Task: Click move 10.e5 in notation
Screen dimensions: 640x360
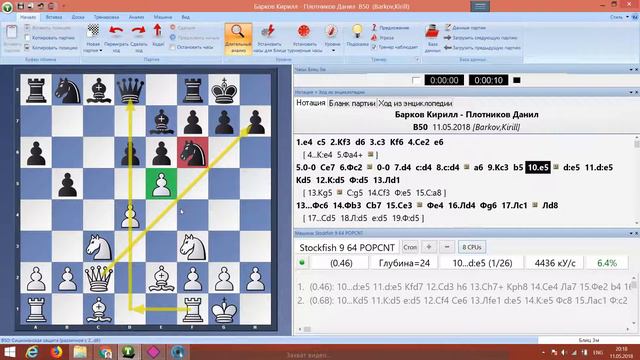Action: coord(538,167)
